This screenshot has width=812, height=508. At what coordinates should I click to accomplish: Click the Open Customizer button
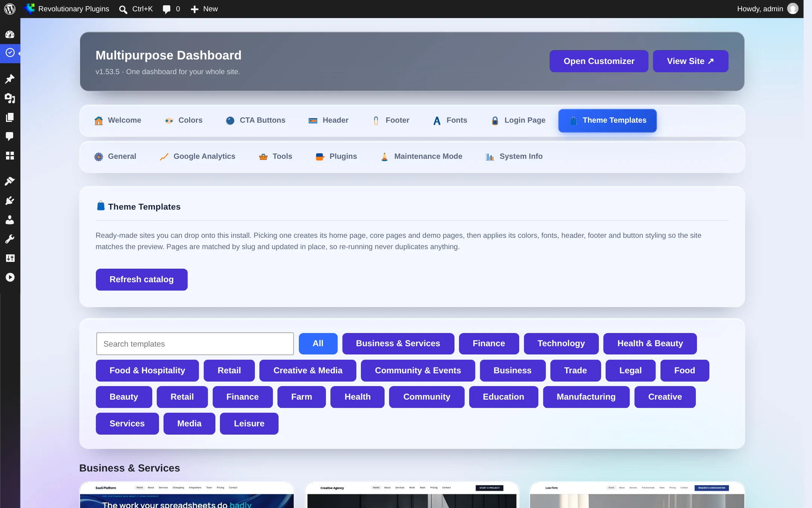tap(599, 61)
